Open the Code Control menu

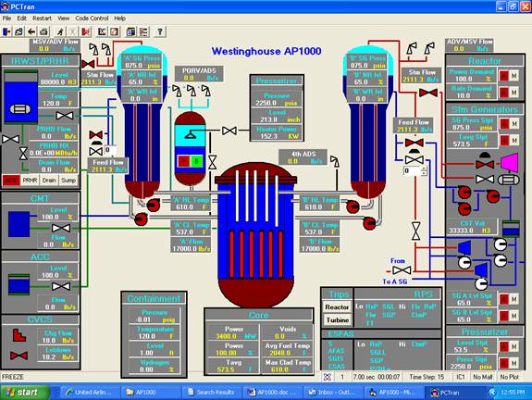(92, 19)
